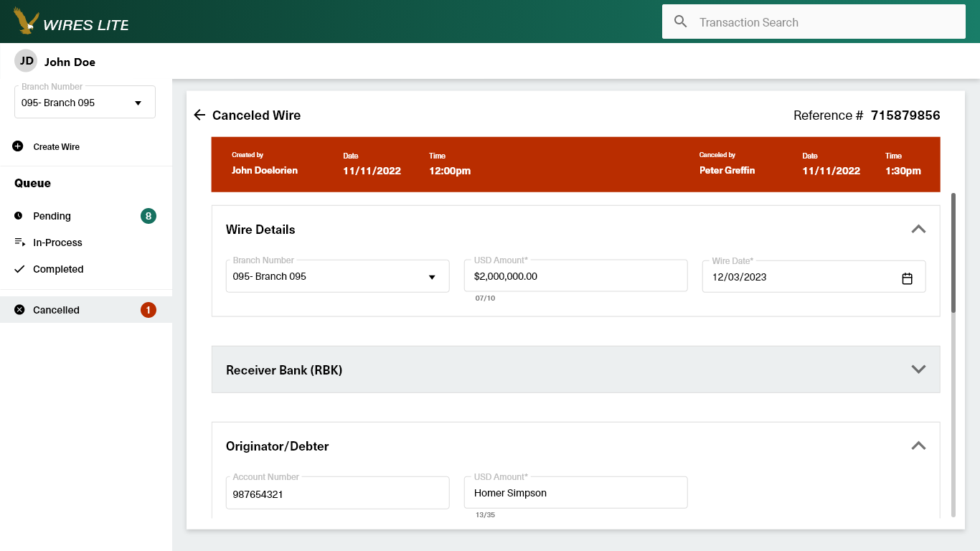Click the red Cancelled count badge

coord(149,310)
